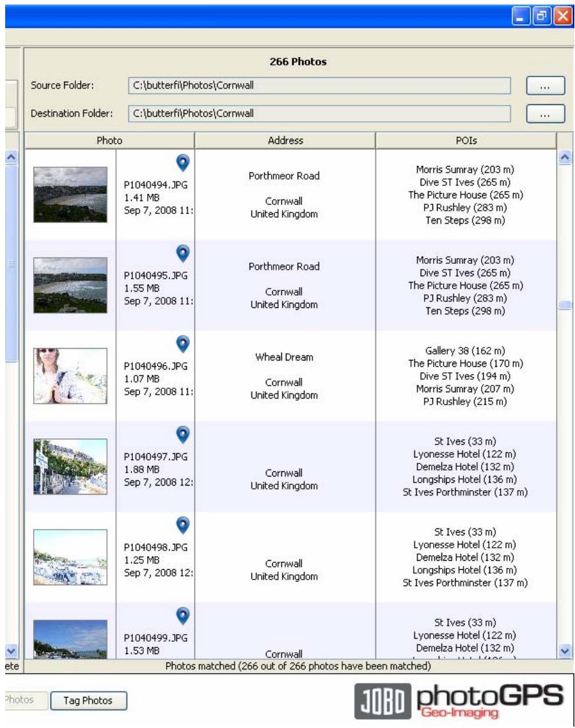Viewport: 575px width, 728px height.
Task: Click the Destination Folder path field
Action: tap(319, 113)
